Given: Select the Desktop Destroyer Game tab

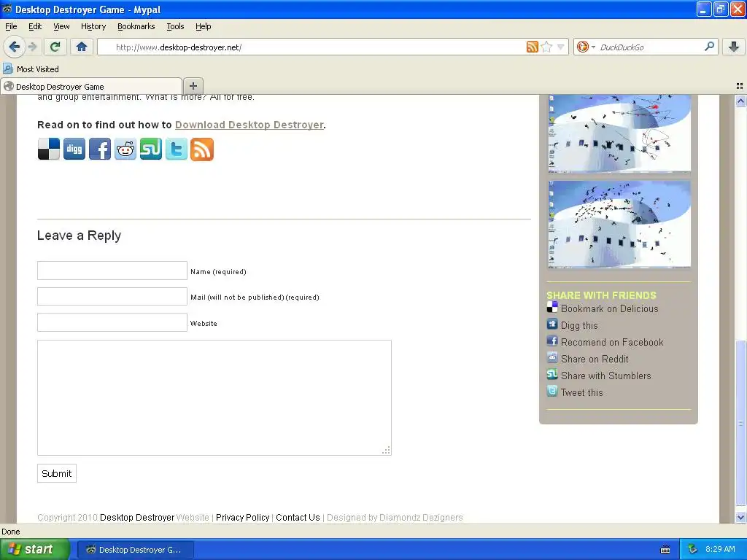Looking at the screenshot, I should (91, 87).
